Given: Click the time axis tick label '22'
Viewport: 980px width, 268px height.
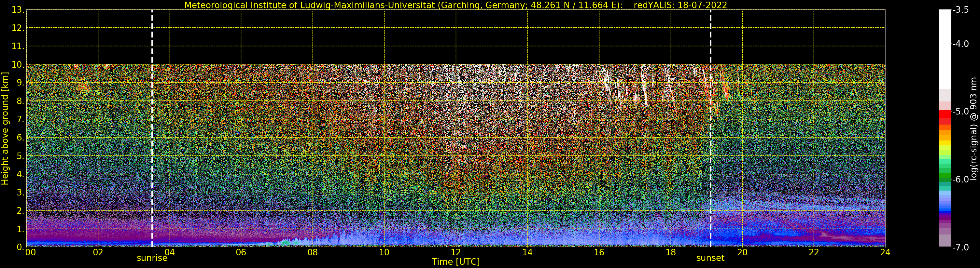Looking at the screenshot, I should [x=814, y=252].
